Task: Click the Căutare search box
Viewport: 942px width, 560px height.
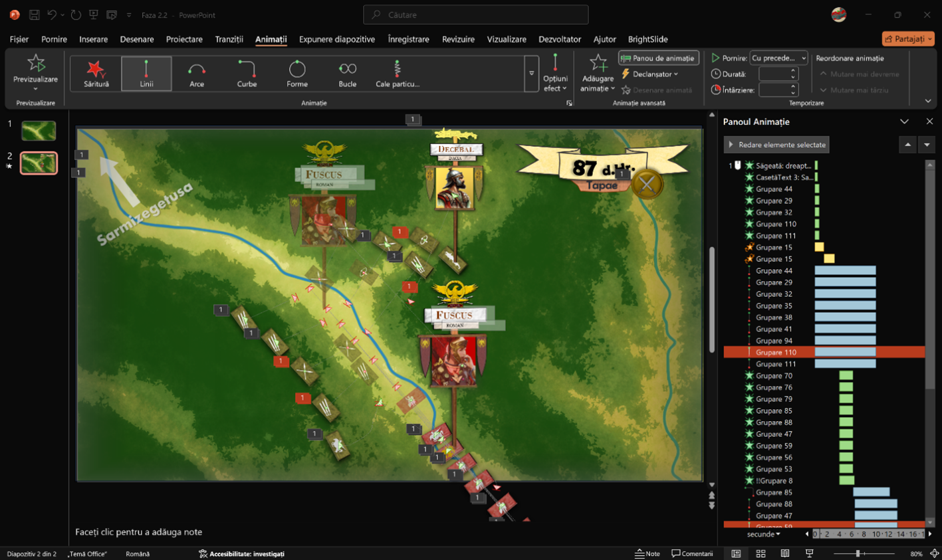Action: click(x=475, y=15)
